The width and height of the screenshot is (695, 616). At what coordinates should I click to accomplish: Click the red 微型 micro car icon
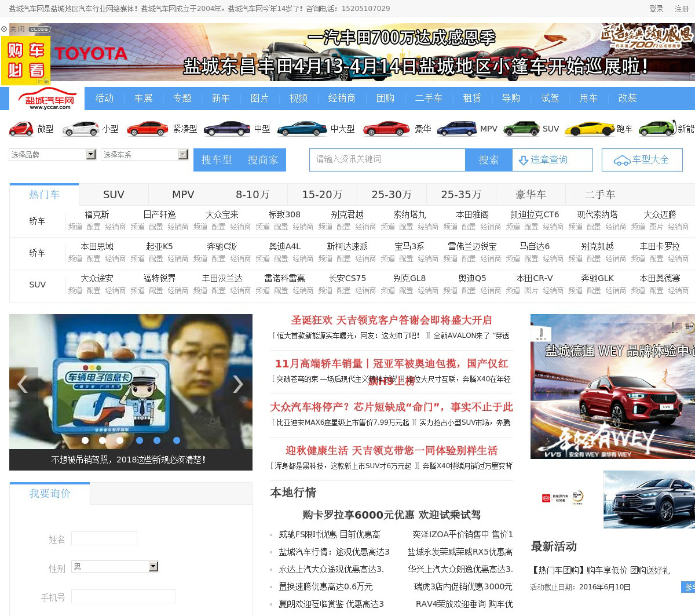(x=21, y=129)
